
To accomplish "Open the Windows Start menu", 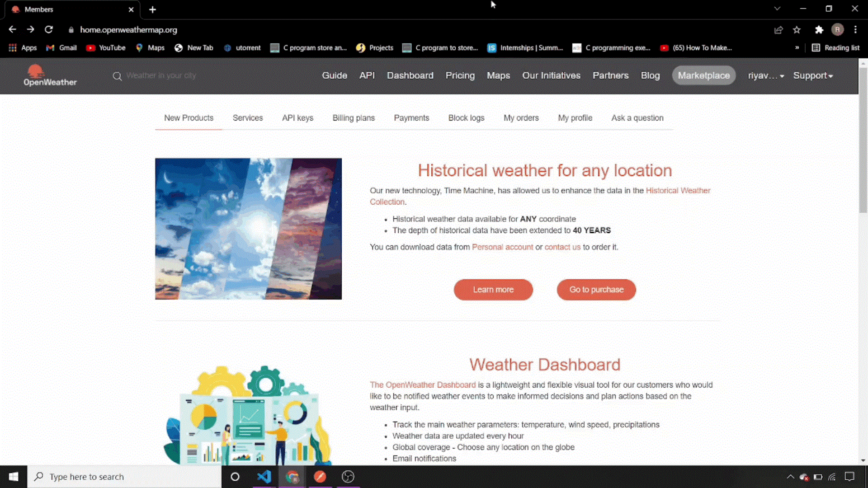I will 14,477.
